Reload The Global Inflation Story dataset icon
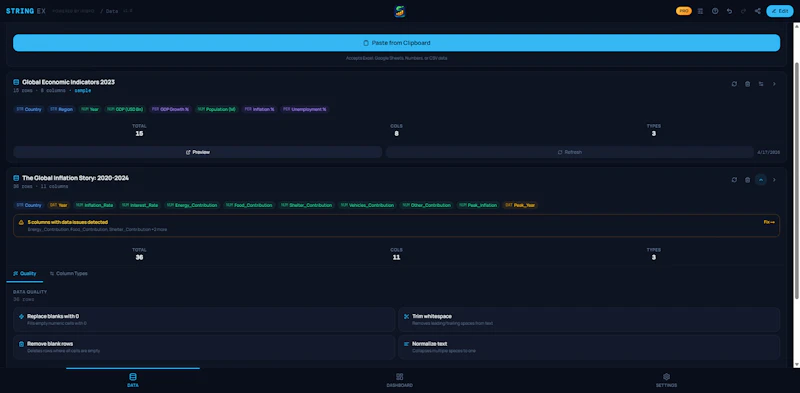Image resolution: width=800 pixels, height=393 pixels. (x=734, y=180)
